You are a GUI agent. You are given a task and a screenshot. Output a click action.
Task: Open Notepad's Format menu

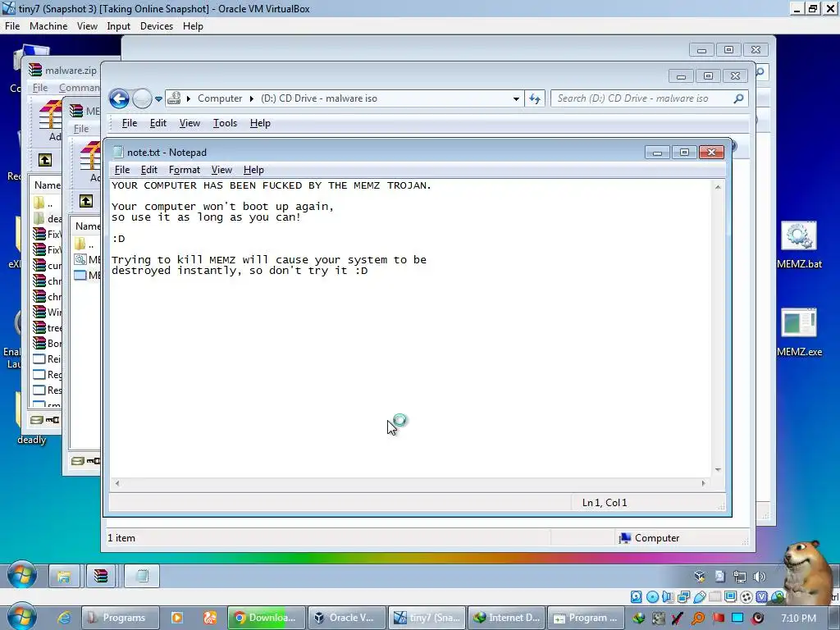coord(185,170)
